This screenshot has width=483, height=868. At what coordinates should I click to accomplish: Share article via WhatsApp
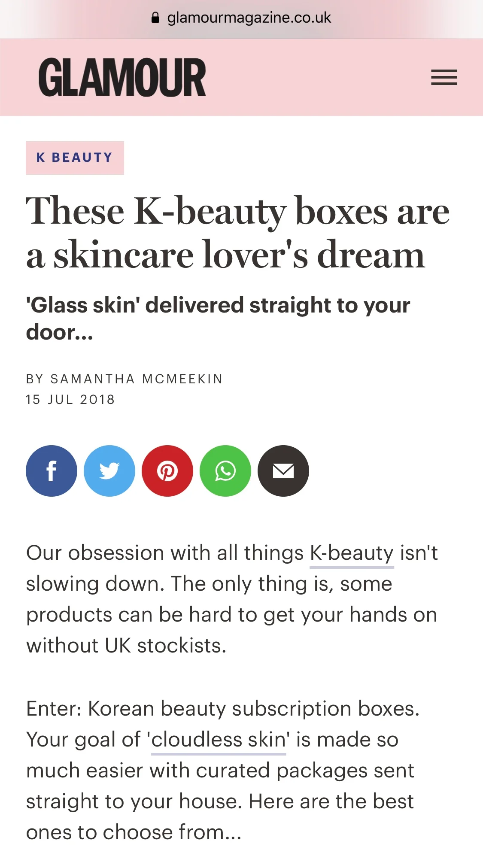coord(225,471)
